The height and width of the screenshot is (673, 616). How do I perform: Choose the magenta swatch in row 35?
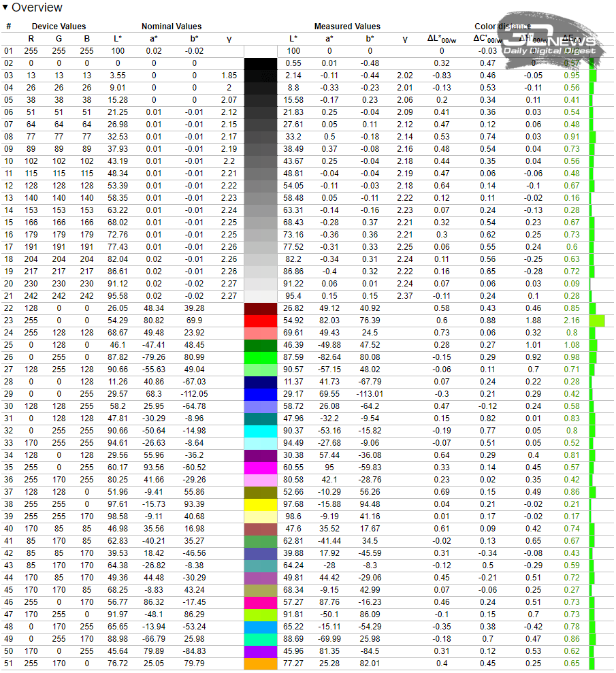click(x=261, y=467)
